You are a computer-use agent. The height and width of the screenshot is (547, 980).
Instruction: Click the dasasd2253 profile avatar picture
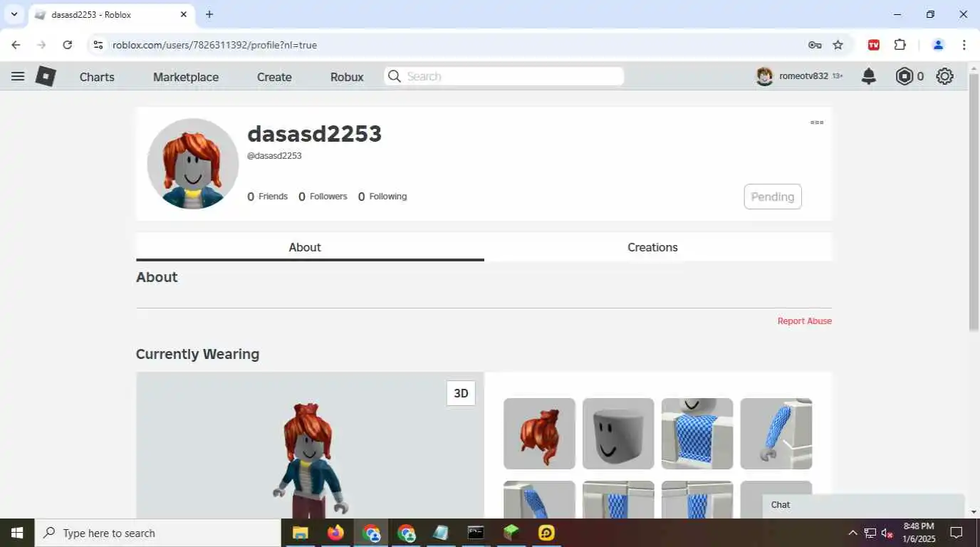193,164
